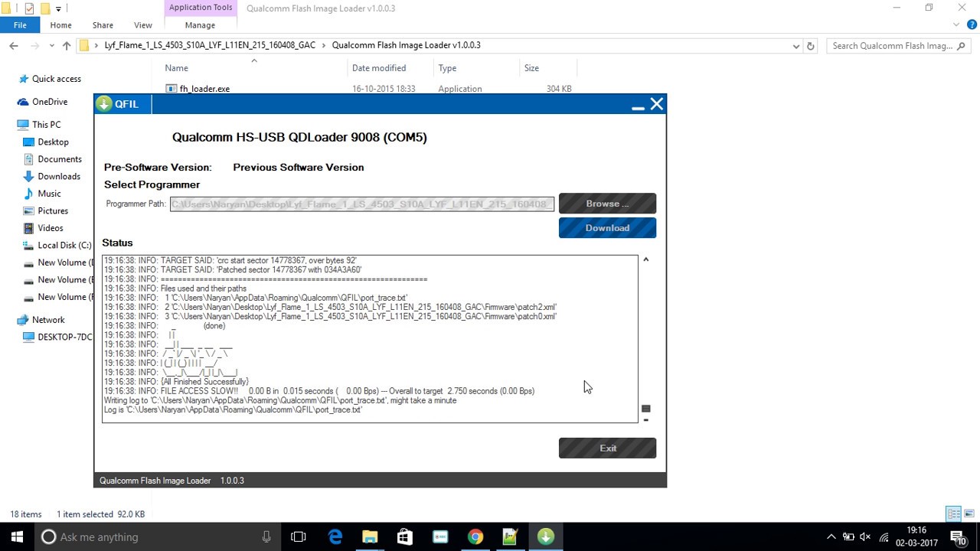The height and width of the screenshot is (551, 980).
Task: Click the Download button in QFIL
Action: (x=607, y=228)
